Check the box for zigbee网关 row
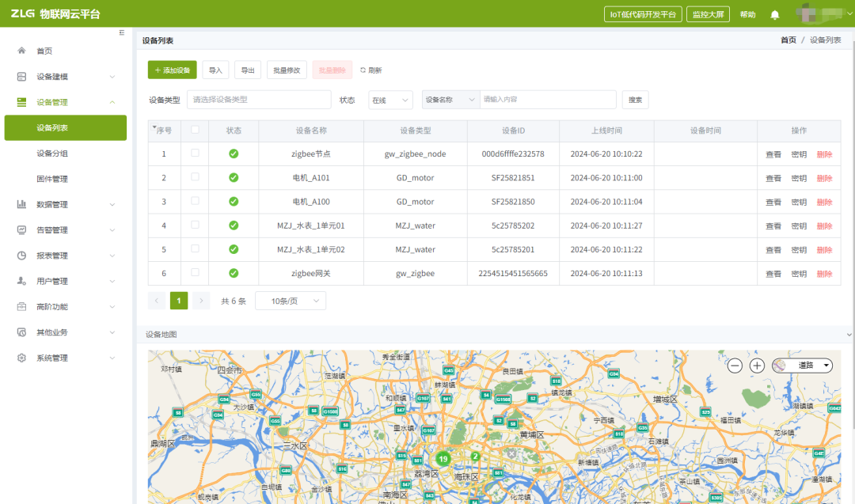Image resolution: width=855 pixels, height=504 pixels. (195, 272)
